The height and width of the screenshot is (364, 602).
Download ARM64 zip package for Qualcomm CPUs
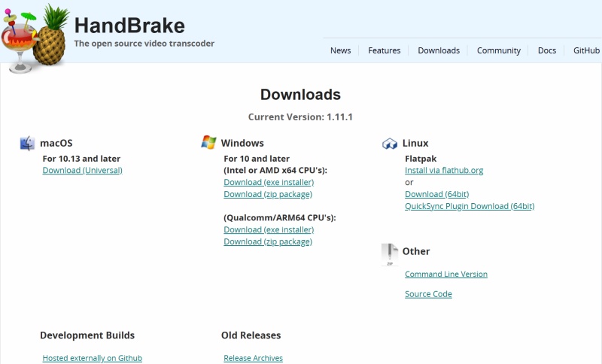click(x=268, y=241)
